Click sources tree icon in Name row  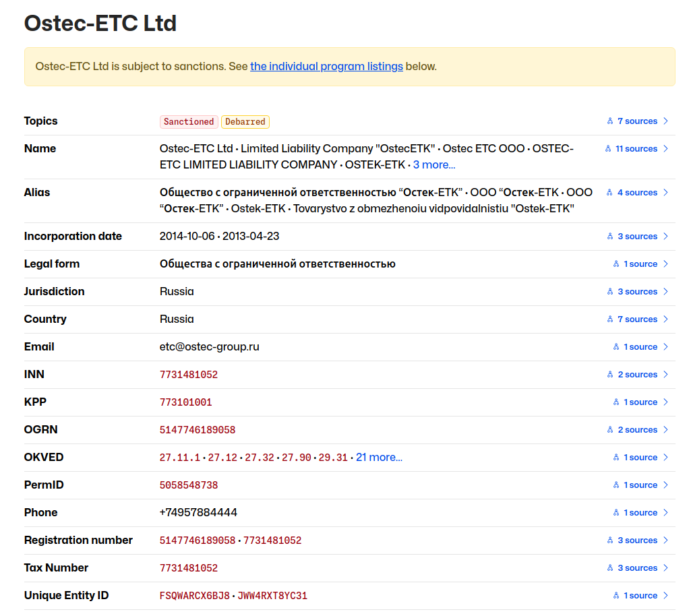point(607,148)
